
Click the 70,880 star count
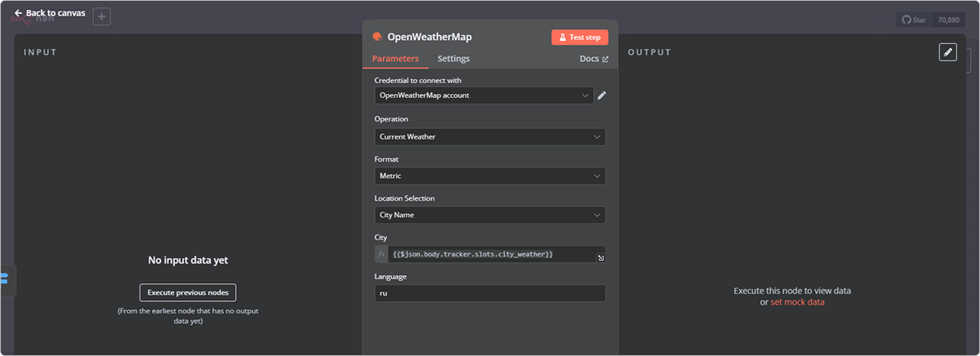[x=947, y=19]
